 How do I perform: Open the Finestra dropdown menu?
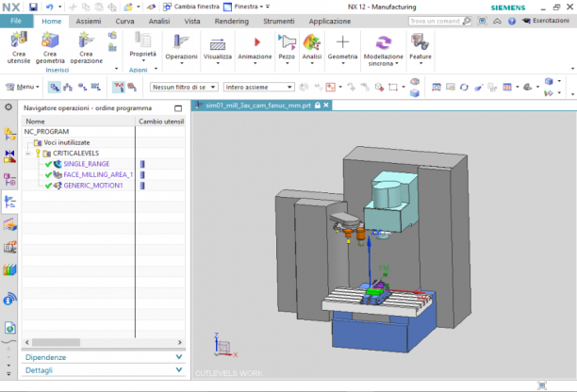point(243,7)
